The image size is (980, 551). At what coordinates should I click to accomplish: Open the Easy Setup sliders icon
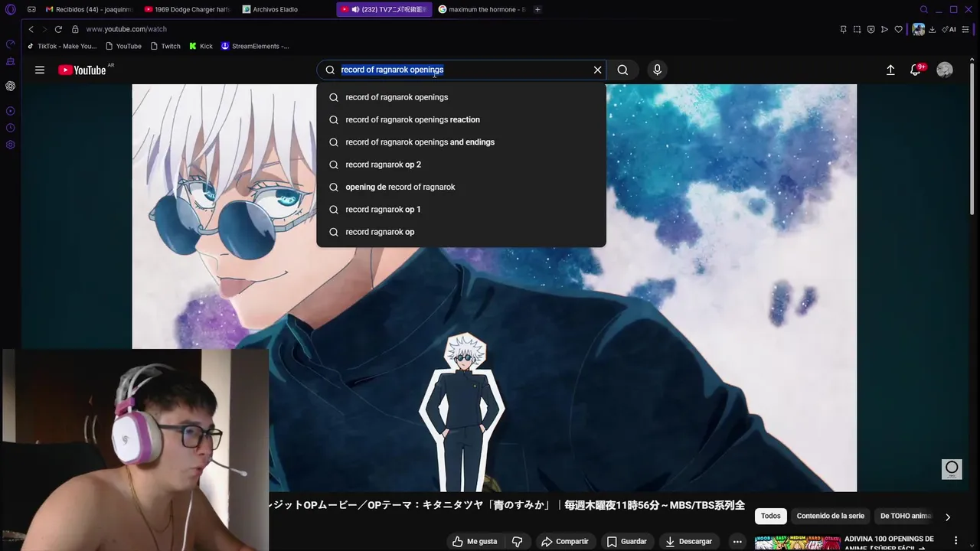965,29
